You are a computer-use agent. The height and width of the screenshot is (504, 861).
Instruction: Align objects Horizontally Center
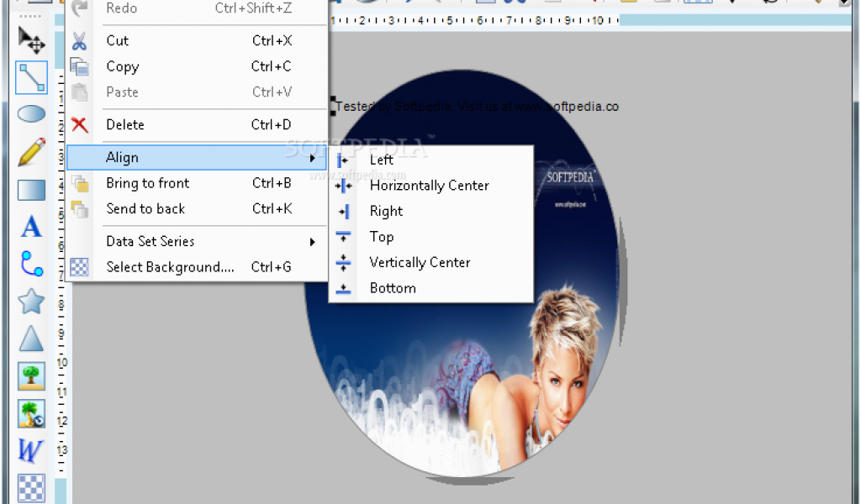coord(429,186)
